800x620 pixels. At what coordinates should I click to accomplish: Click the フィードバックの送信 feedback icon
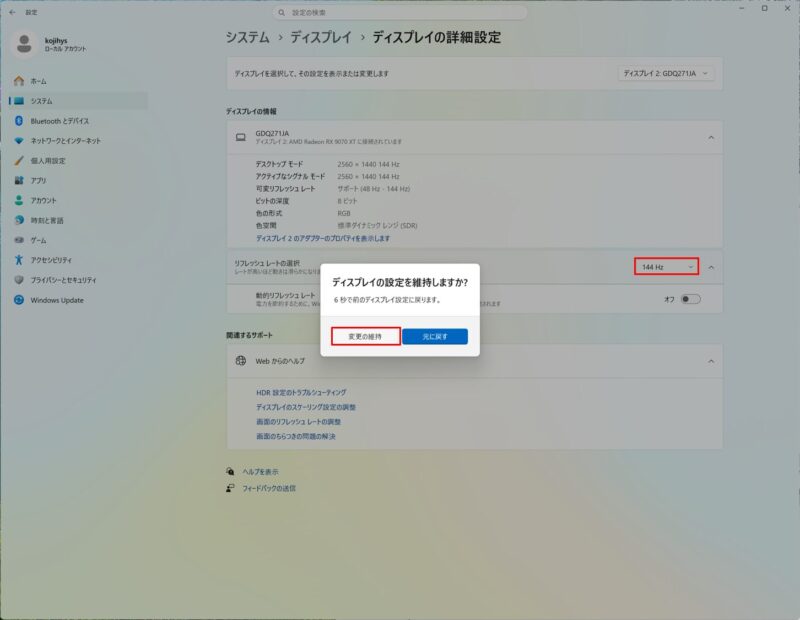click(x=230, y=488)
